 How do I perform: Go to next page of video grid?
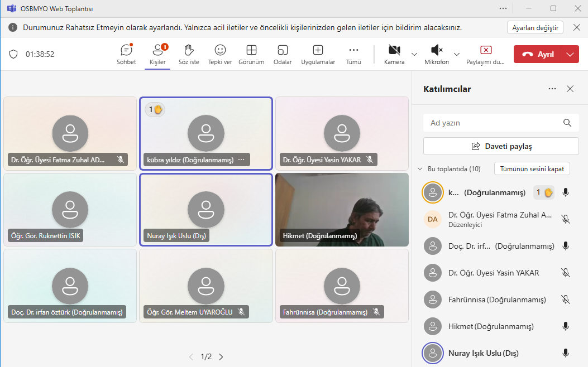[x=221, y=357]
